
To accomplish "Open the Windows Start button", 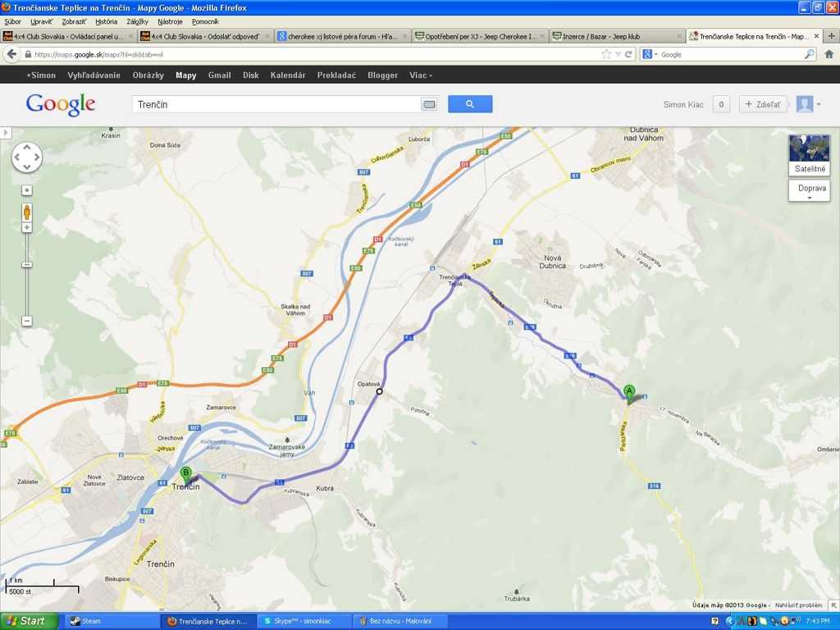I will click(29, 621).
